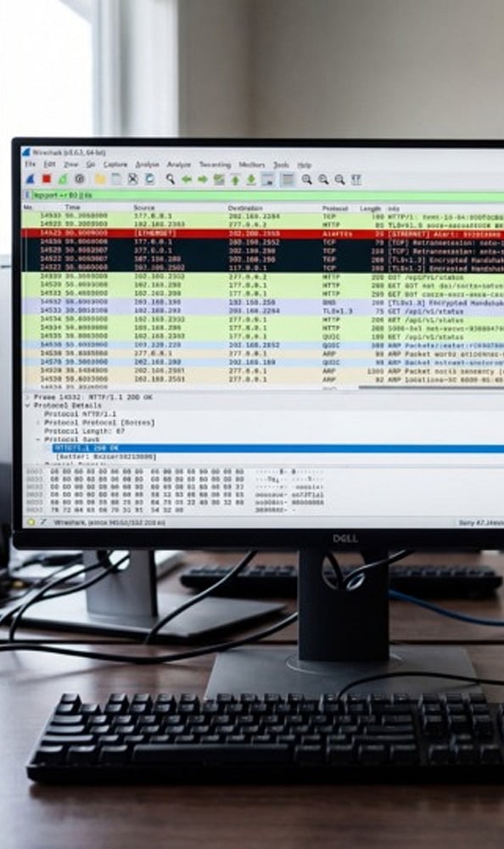The width and height of the screenshot is (504, 849).
Task: Reset the zoom to normal size icon
Action: (x=339, y=180)
